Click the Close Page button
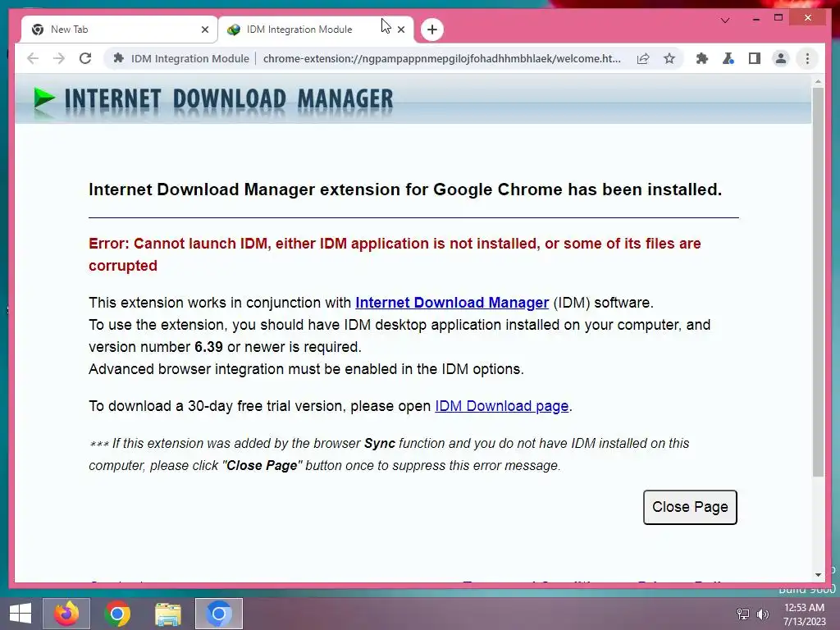 690,507
